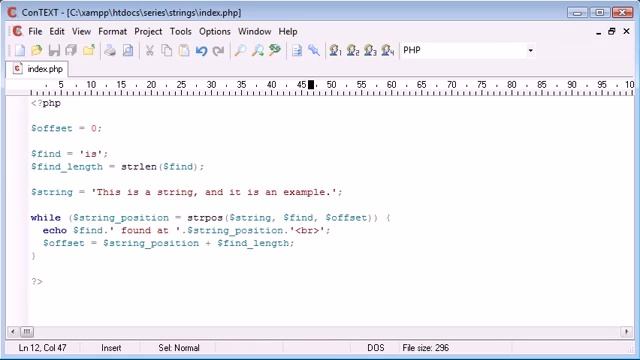Restore the inner document window
Screen dimensions: 640x360
pyautogui.click(x=611, y=31)
